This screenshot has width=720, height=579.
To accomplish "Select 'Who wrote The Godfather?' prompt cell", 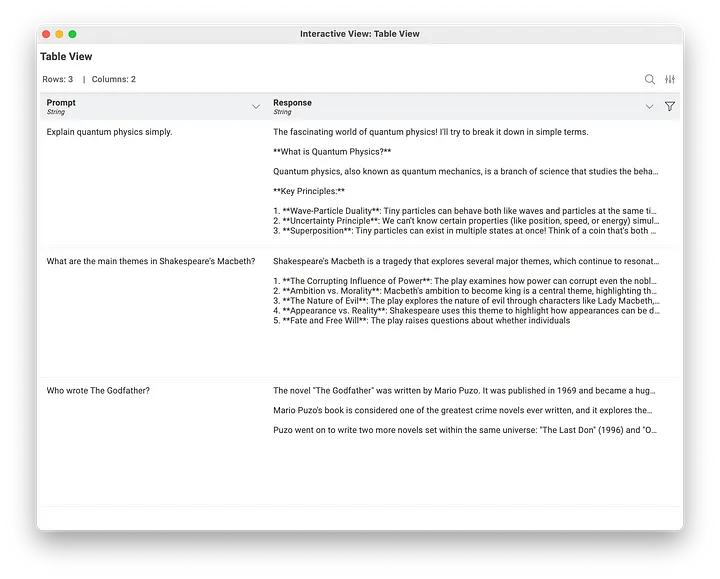I will click(x=98, y=390).
